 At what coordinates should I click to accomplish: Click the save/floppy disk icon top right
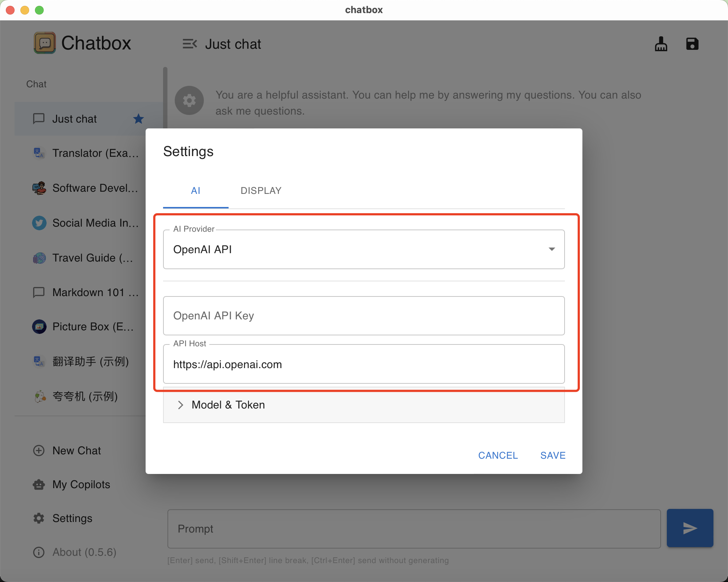(692, 43)
